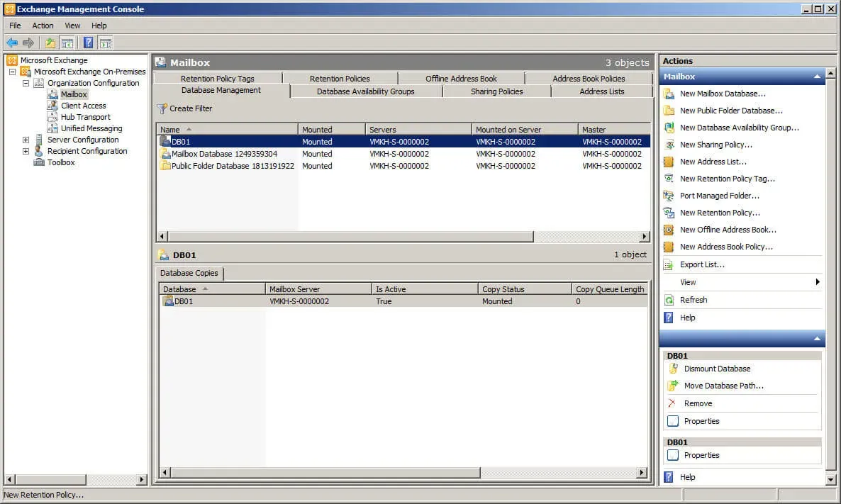Switch to Retention Policy Tags tab

217,78
